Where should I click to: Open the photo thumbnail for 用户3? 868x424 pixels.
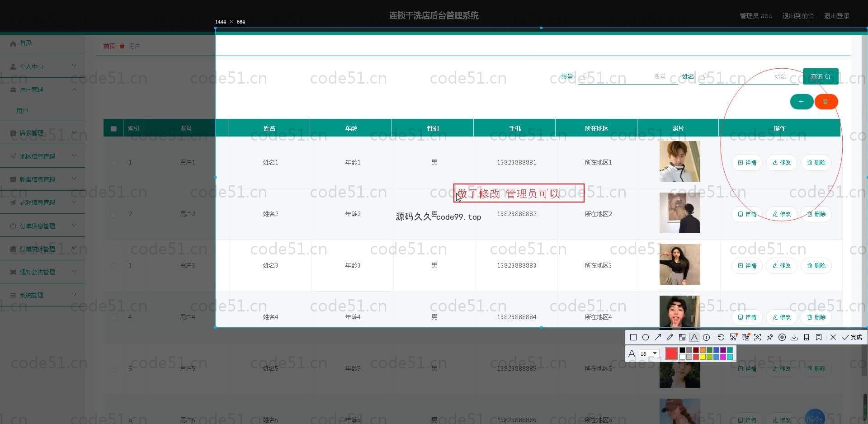[x=679, y=264]
